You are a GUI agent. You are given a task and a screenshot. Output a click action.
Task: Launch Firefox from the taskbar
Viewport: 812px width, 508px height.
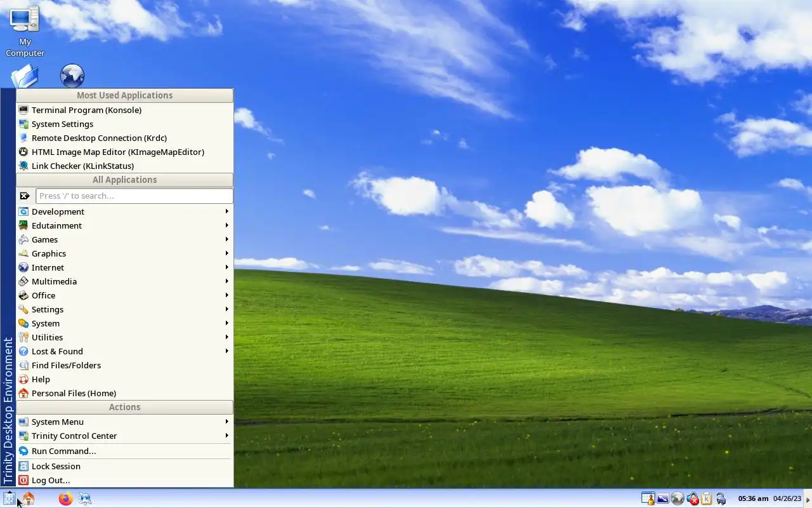(x=65, y=498)
